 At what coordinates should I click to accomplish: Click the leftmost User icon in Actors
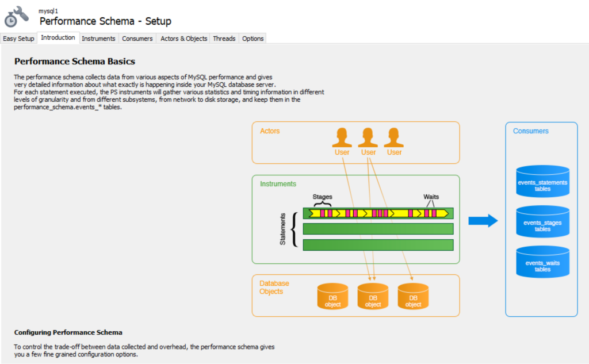click(342, 138)
